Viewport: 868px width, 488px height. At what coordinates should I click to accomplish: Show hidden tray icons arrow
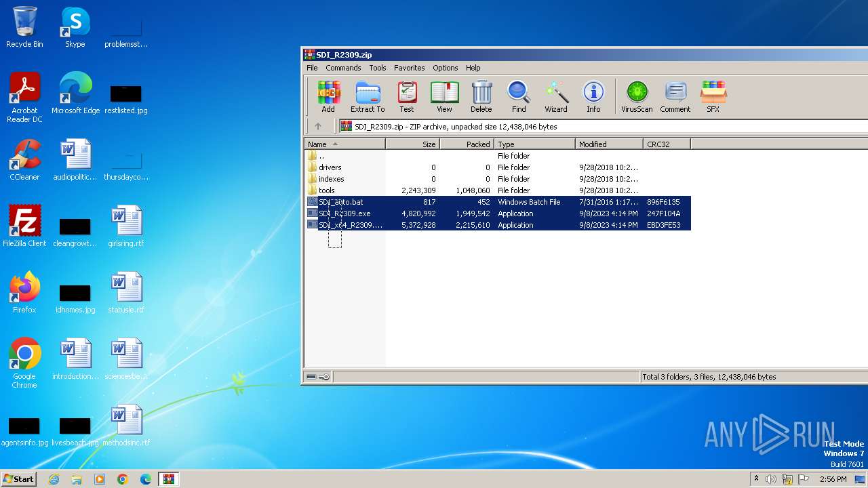click(756, 479)
